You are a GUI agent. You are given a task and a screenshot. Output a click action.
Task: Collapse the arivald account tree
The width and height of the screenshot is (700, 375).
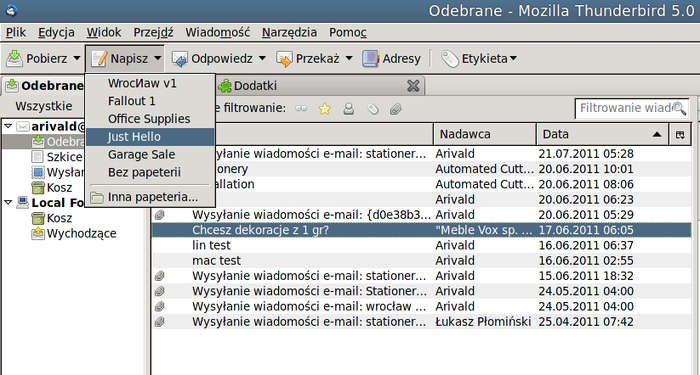pos(8,126)
